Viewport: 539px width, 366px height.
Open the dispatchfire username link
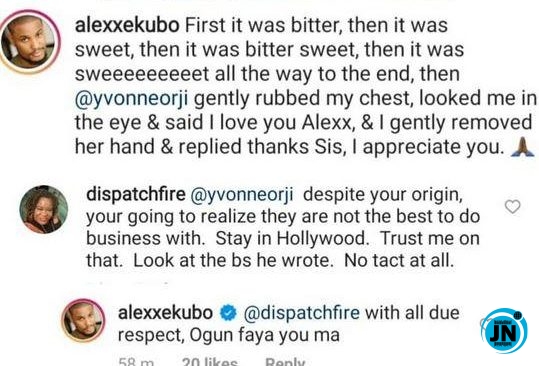[x=136, y=195]
